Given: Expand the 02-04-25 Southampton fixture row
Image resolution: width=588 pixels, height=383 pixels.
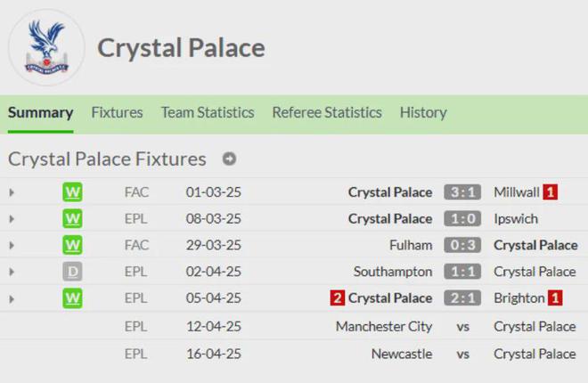Looking at the screenshot, I should click(12, 272).
